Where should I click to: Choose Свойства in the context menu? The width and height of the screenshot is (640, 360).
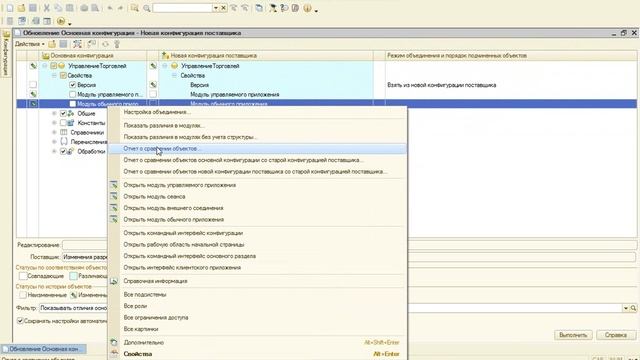point(257,354)
